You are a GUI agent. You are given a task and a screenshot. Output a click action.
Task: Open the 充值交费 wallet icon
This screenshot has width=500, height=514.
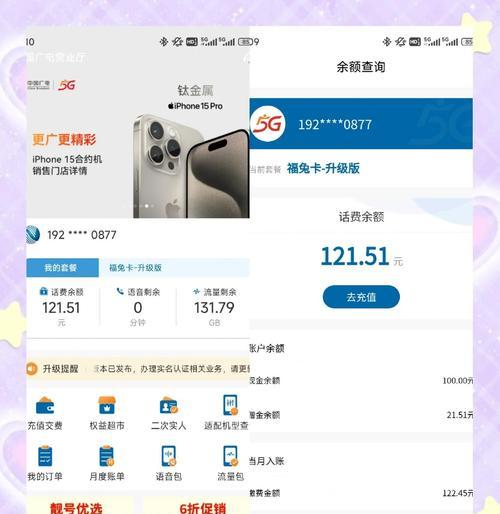pos(45,405)
